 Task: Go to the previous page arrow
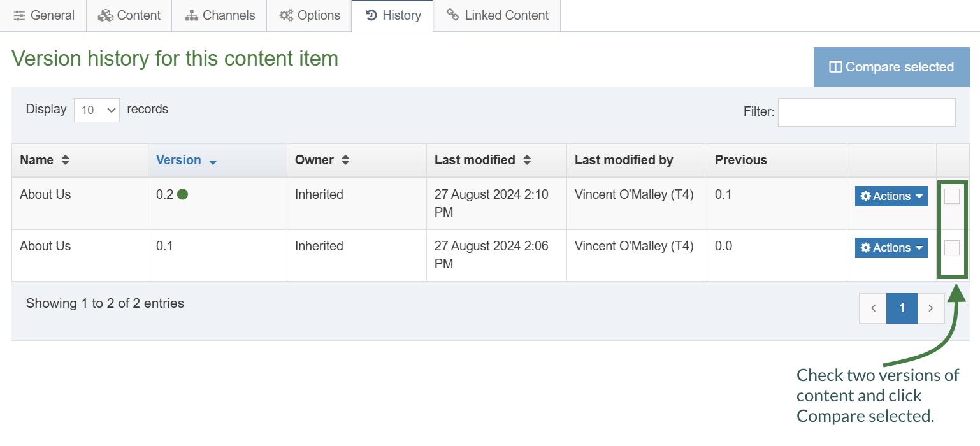[x=873, y=308]
